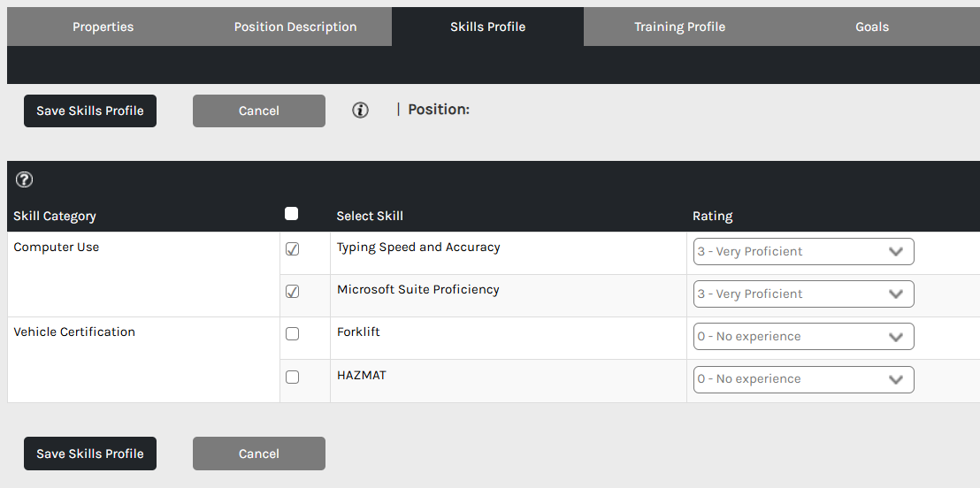
Task: Uncheck Microsoft Suite Proficiency checkbox
Action: [292, 291]
